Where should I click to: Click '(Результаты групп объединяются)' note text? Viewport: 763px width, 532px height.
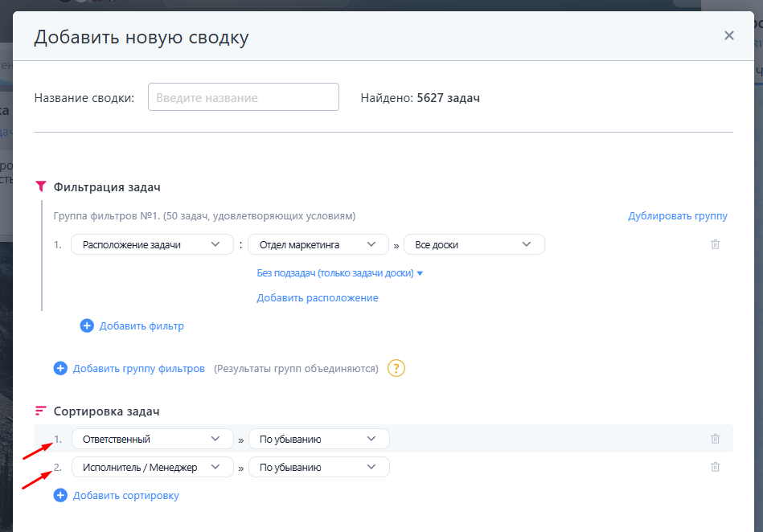click(296, 369)
